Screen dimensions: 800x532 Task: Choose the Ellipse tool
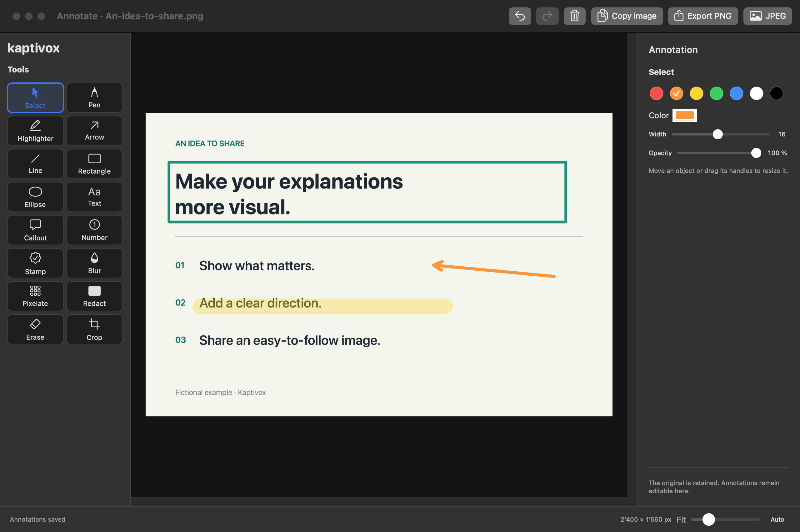[35, 197]
